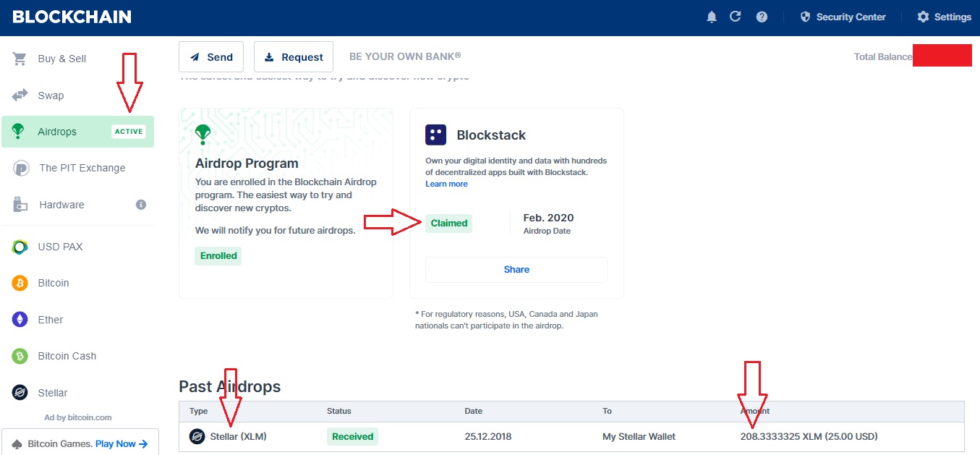Click the Total Balance label

tap(883, 56)
